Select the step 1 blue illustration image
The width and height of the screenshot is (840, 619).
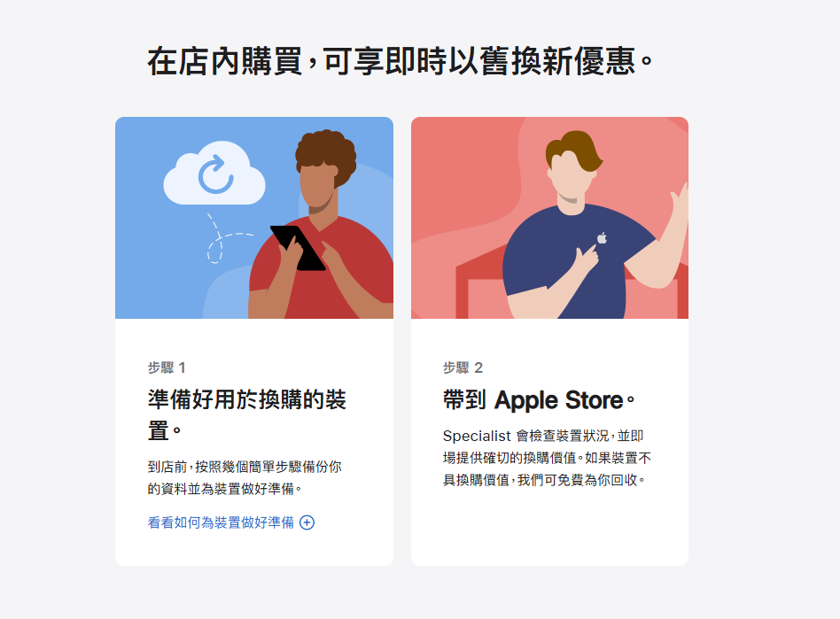pos(254,218)
